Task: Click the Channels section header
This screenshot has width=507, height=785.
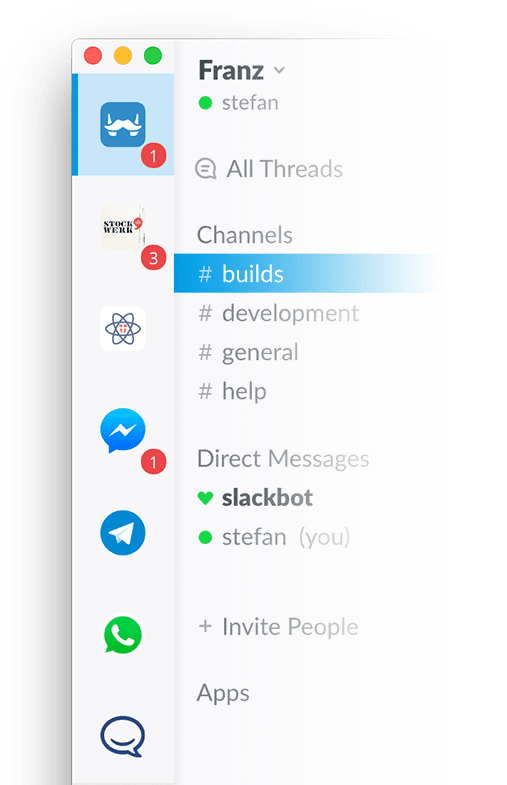Action: (245, 235)
